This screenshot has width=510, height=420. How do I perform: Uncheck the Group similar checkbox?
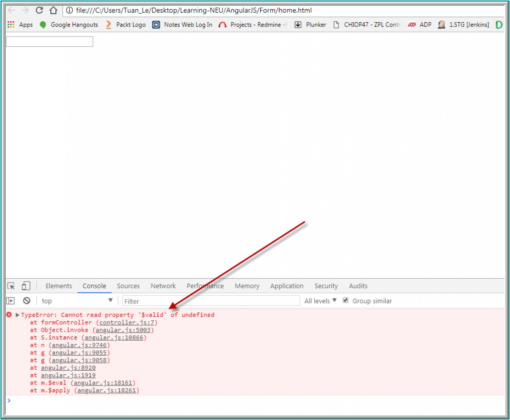tap(345, 300)
